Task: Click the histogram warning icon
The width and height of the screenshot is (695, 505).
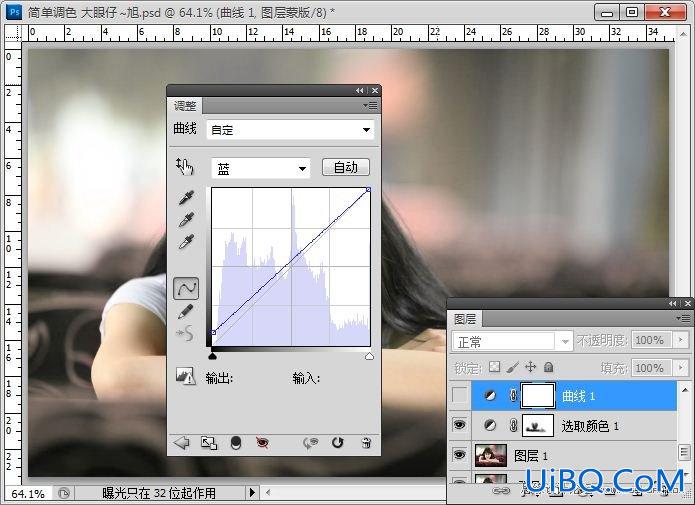Action: [186, 376]
